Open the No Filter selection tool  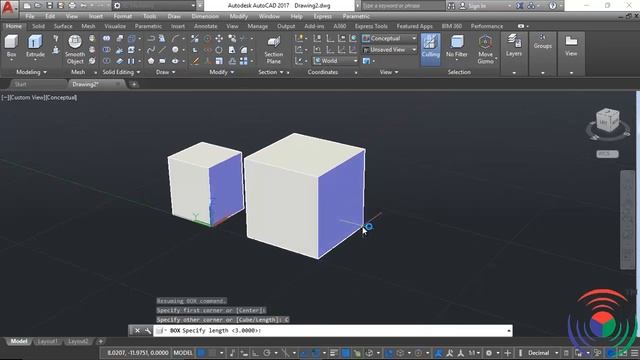tap(456, 46)
